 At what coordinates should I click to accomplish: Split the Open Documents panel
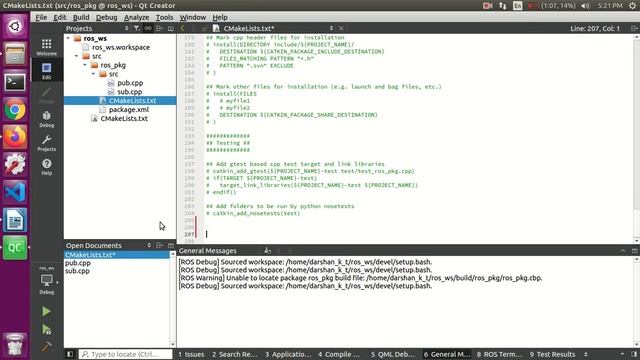point(159,245)
